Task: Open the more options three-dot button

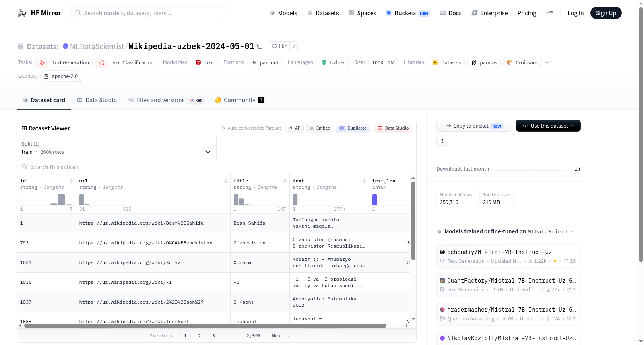Action: coord(442,141)
